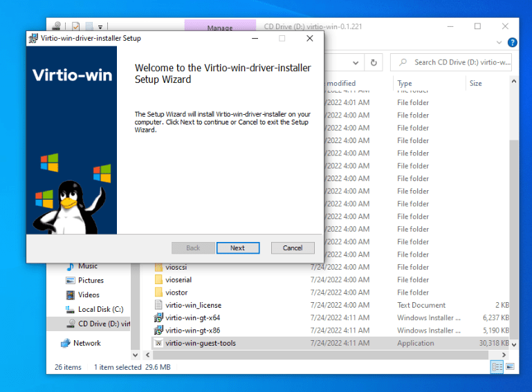Screen dimensions: 532x392
Task: Click the file list scroll down arrow
Action: tap(514, 344)
